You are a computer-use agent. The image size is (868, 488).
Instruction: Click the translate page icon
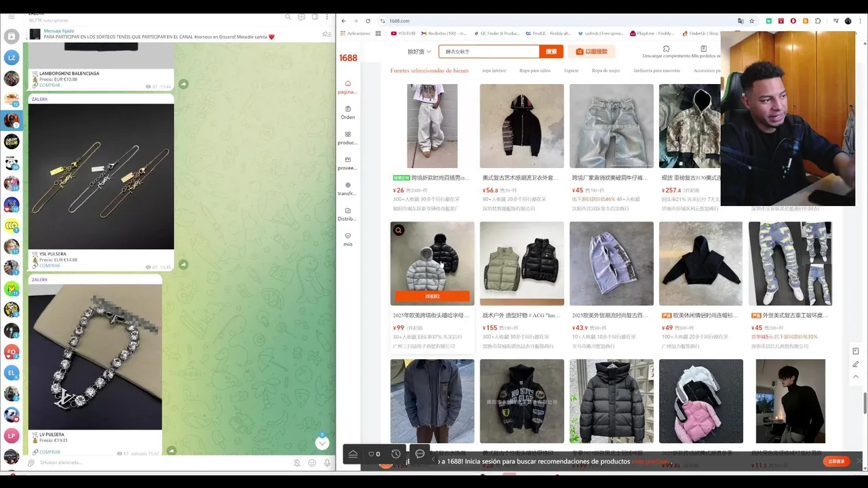tap(741, 21)
